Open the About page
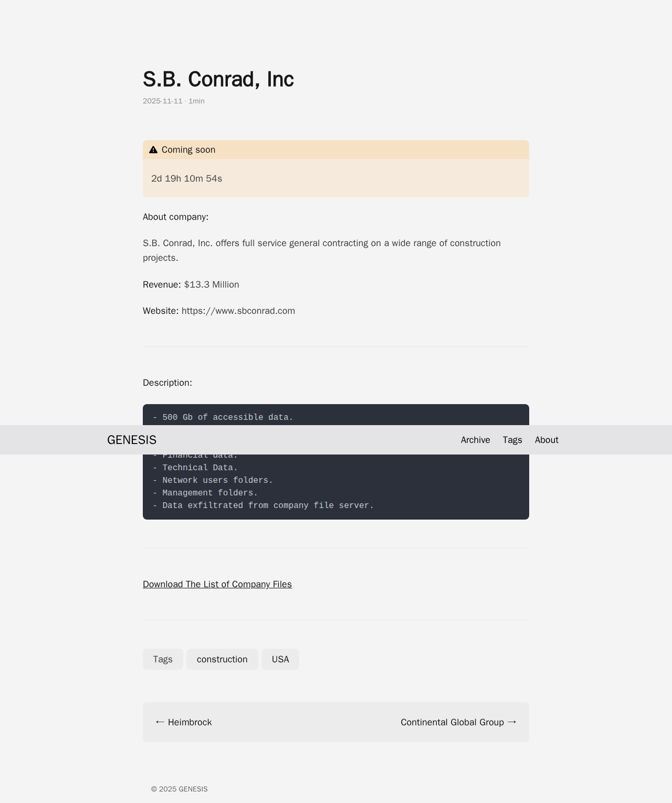The width and height of the screenshot is (672, 803). [x=547, y=440]
